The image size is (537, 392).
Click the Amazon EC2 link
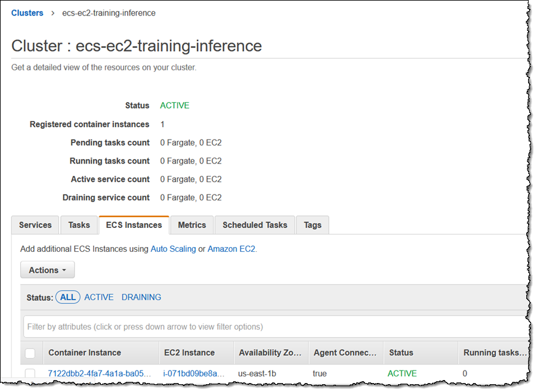tap(232, 249)
